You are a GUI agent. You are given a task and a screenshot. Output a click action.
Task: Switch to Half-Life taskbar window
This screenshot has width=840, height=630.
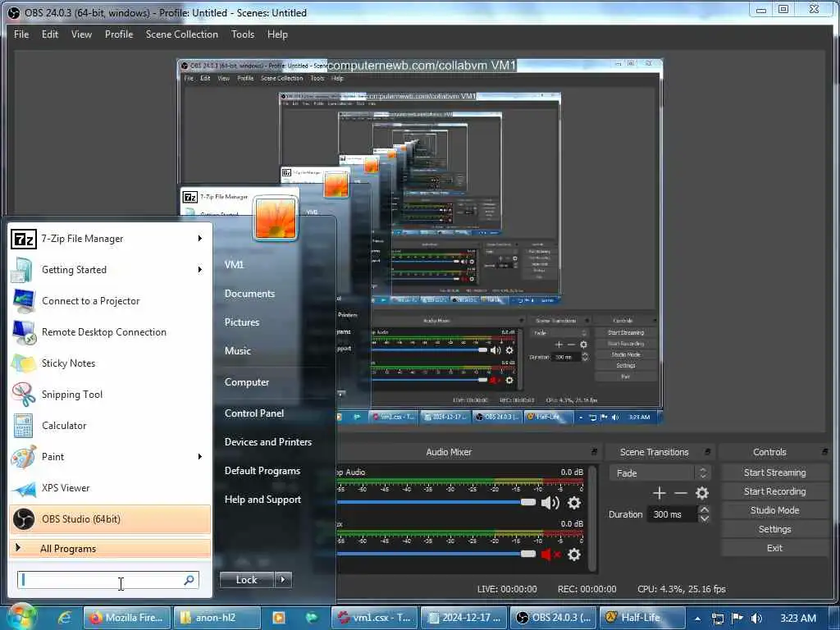[x=642, y=618]
